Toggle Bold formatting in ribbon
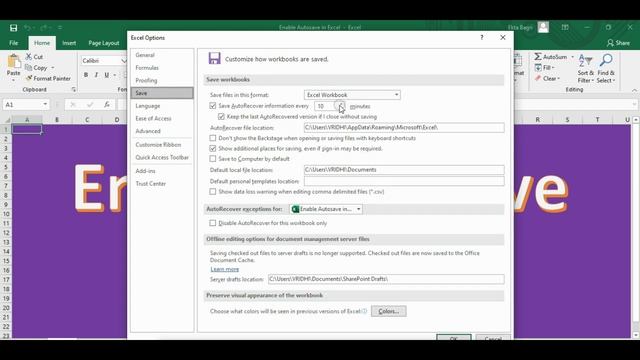This screenshot has height=360, width=640. 86,75
